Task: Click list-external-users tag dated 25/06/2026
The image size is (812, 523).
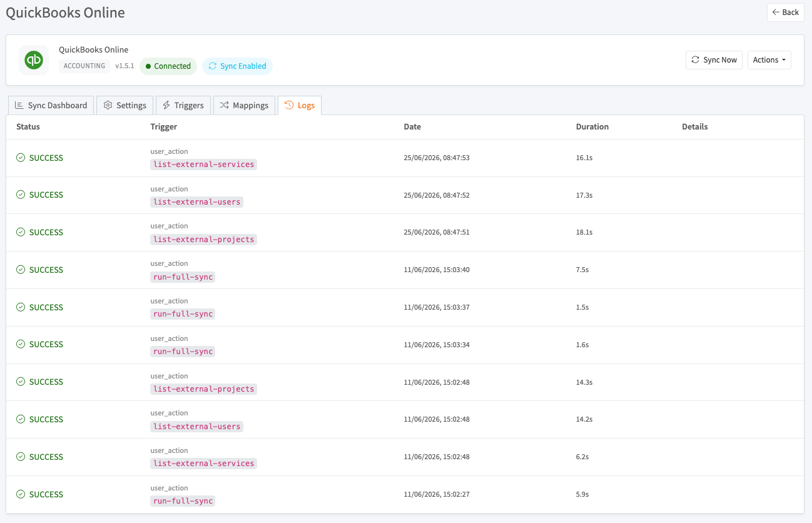Action: [197, 202]
